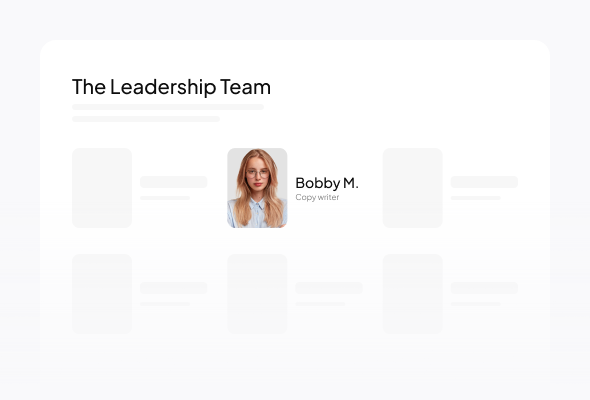Select the name placeholder of top-left team card
590x400 pixels.
173,182
